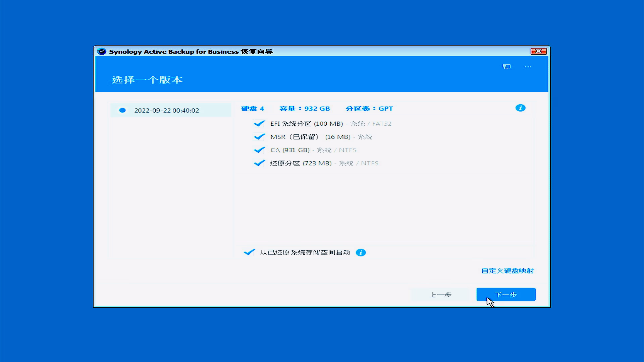Toggle the MSR reserved partition checkbox

[259, 137]
